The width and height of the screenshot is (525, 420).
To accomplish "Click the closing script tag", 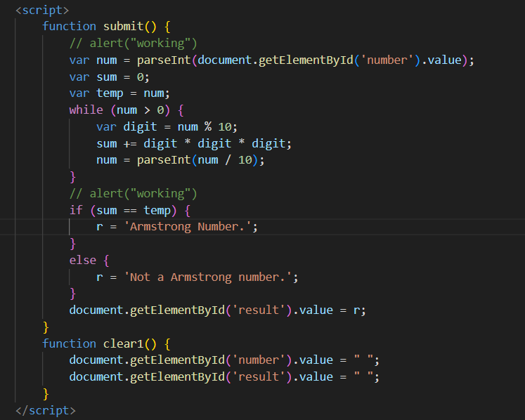I will [x=45, y=410].
